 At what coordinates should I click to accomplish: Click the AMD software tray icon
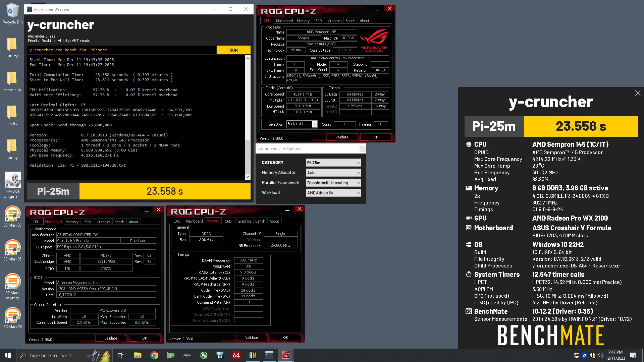click(585, 355)
